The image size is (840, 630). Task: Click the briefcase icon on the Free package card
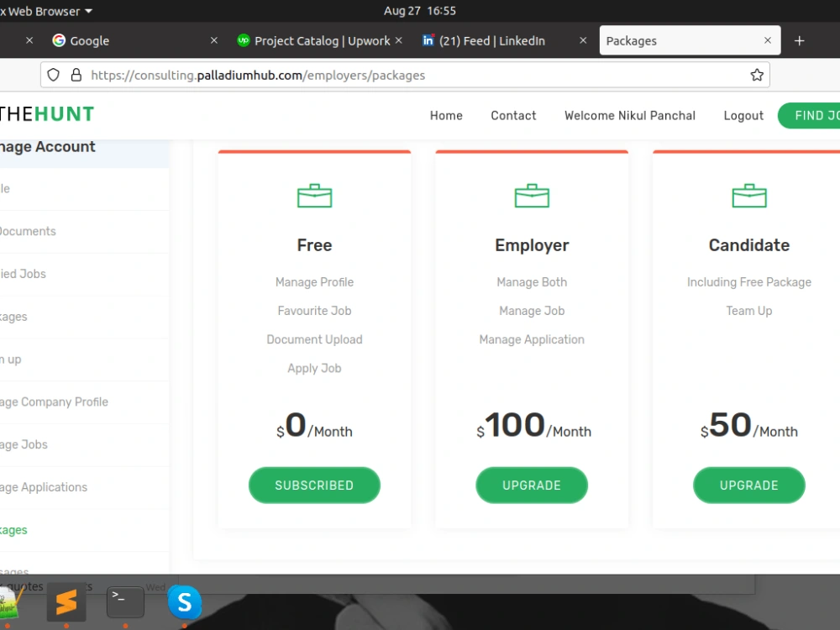pos(314,196)
